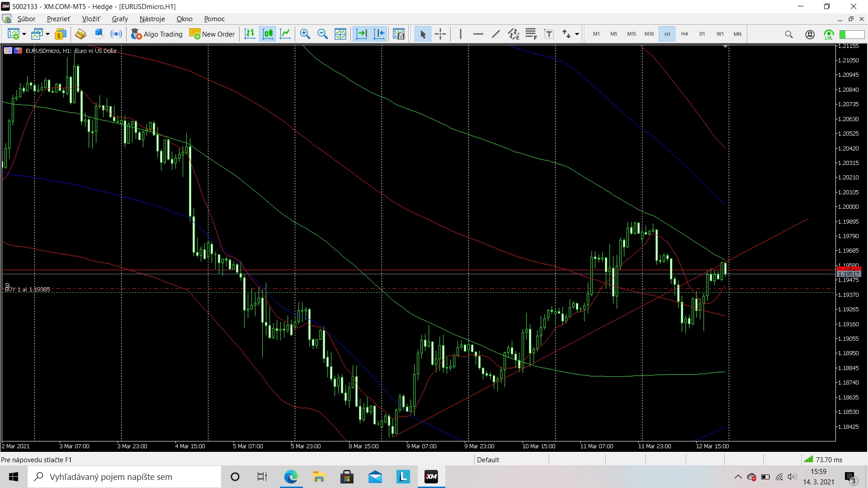Open the Fibonacci retracement tool
This screenshot has width=868, height=488.
[531, 34]
